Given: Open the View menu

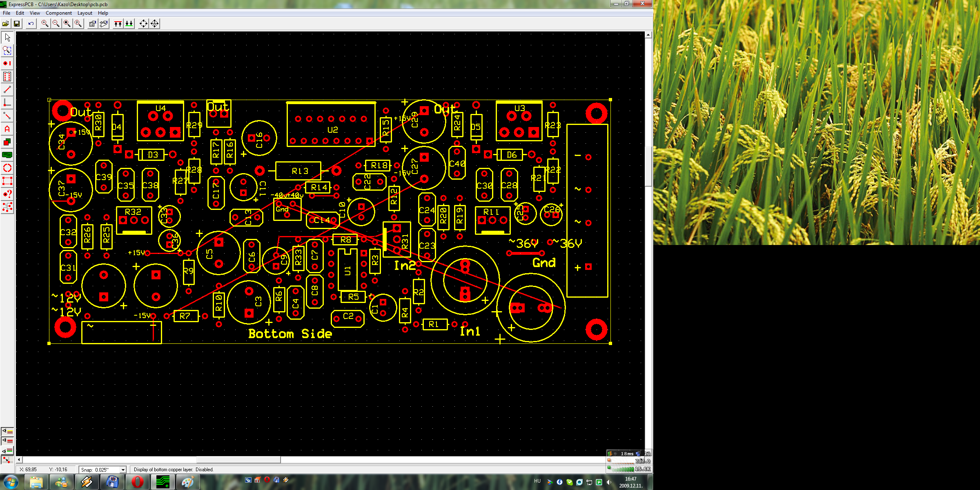Looking at the screenshot, I should 35,13.
